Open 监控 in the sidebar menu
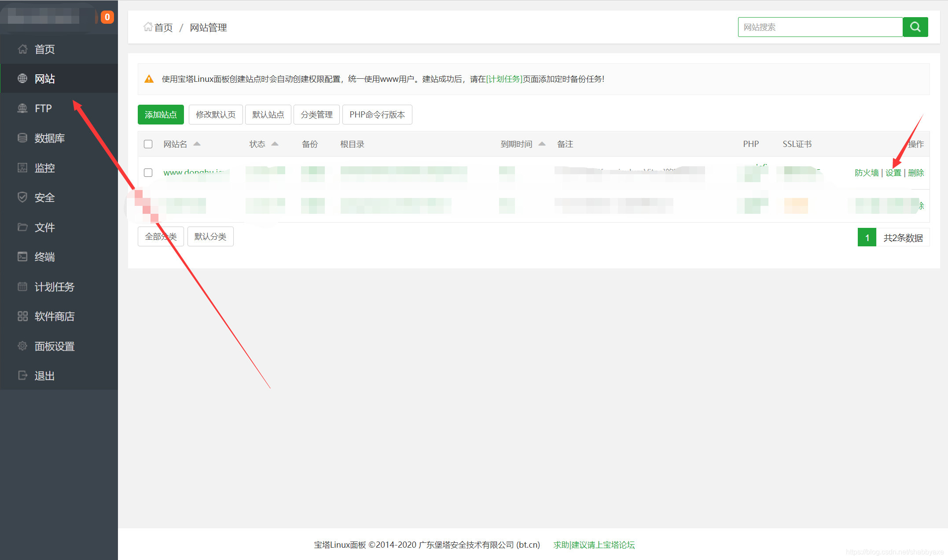 [59, 168]
